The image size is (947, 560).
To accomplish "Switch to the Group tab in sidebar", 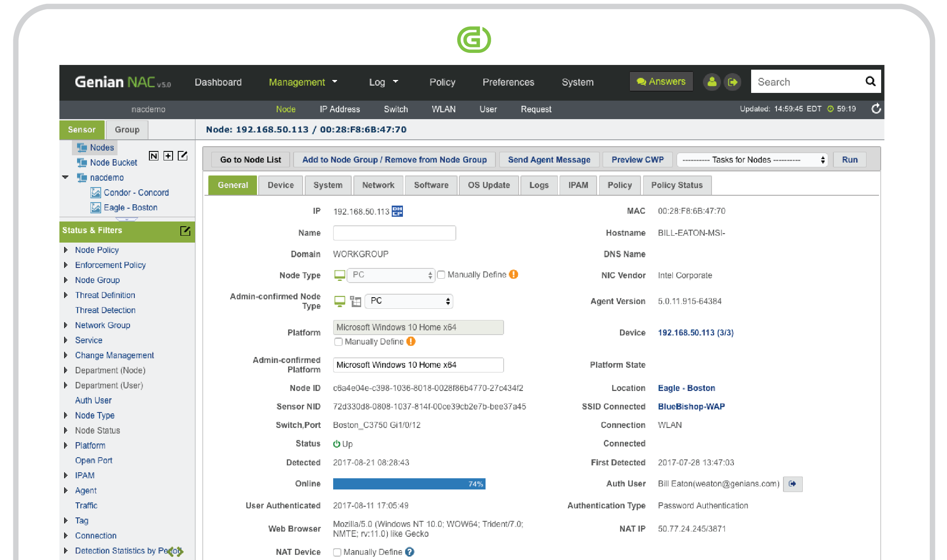I will tap(127, 129).
